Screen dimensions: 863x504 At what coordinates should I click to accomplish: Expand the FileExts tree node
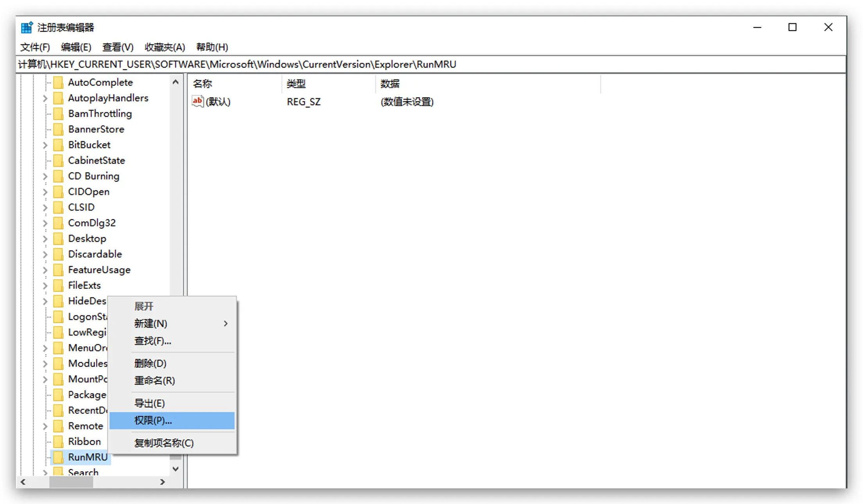click(x=45, y=286)
